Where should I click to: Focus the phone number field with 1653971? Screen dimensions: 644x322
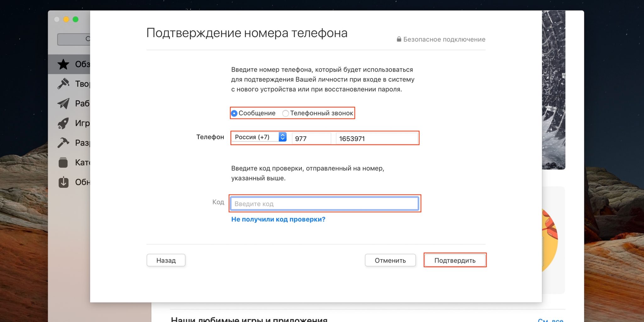click(x=376, y=139)
